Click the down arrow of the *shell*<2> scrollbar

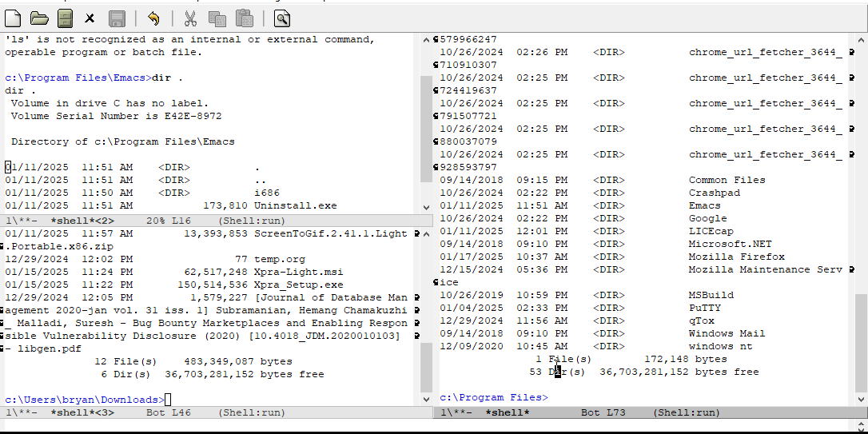point(426,207)
